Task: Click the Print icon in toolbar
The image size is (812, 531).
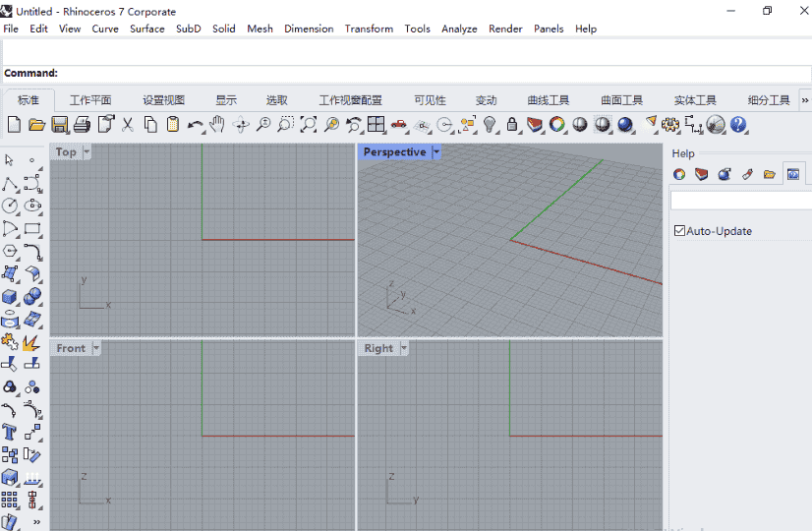Action: click(83, 125)
